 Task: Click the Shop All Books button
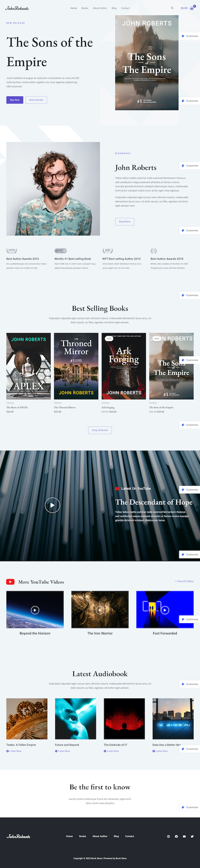tap(100, 430)
